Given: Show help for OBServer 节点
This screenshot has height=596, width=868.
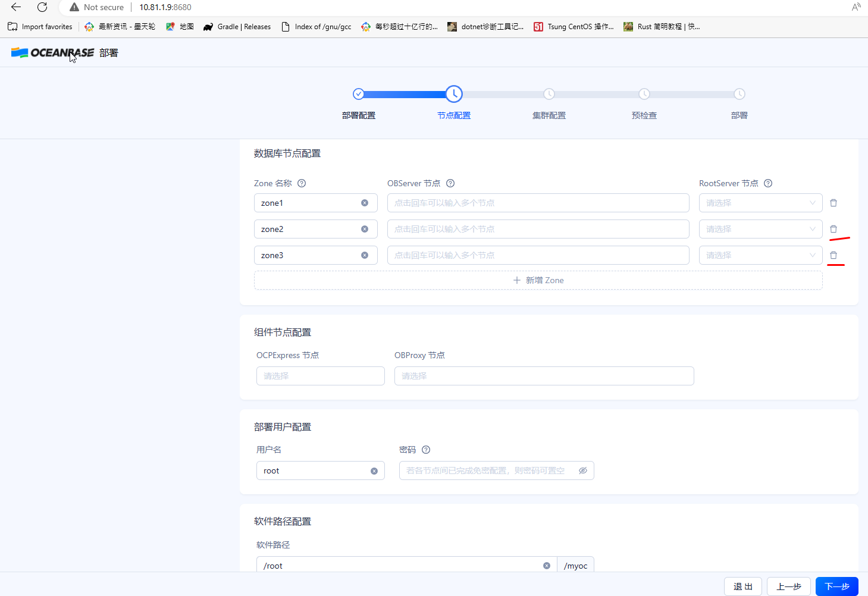Looking at the screenshot, I should pos(450,183).
